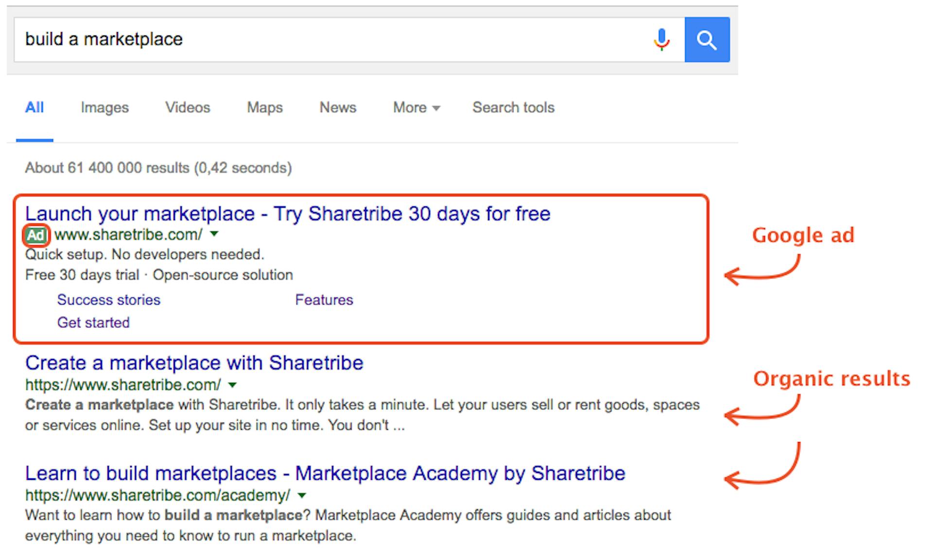Open the dropdown arrow next to the ad URL
Screen dimensions: 933x560
214,235
